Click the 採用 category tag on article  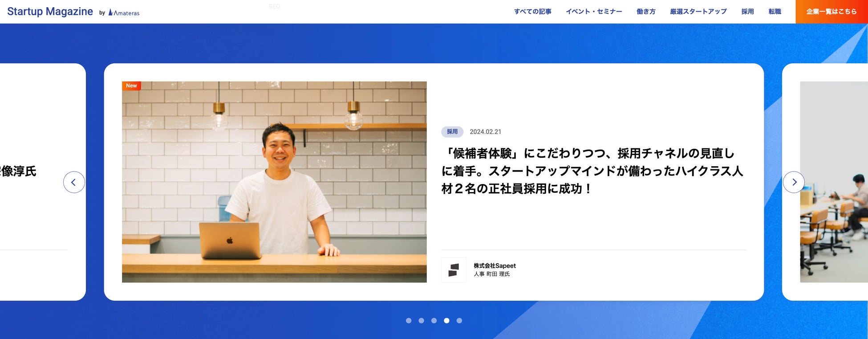pos(452,132)
